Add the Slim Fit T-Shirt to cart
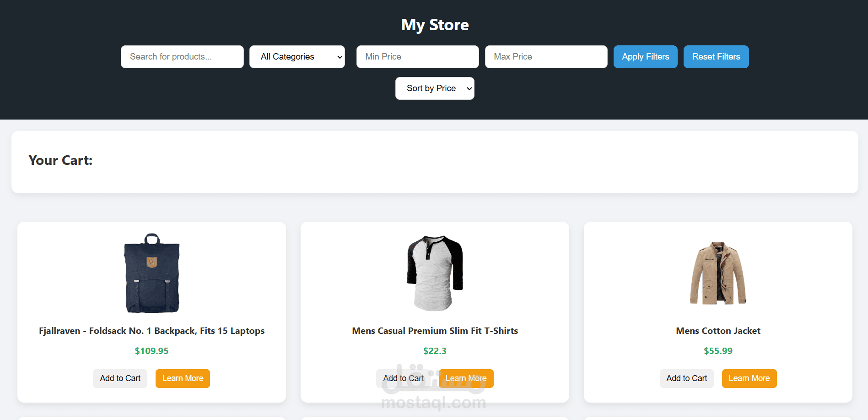 coord(403,378)
